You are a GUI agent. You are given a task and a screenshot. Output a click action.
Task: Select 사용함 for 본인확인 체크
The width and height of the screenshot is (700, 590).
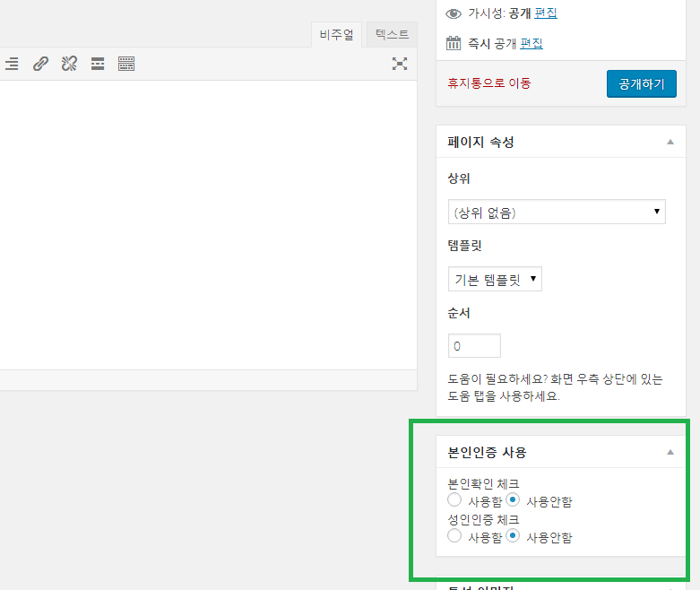point(454,500)
